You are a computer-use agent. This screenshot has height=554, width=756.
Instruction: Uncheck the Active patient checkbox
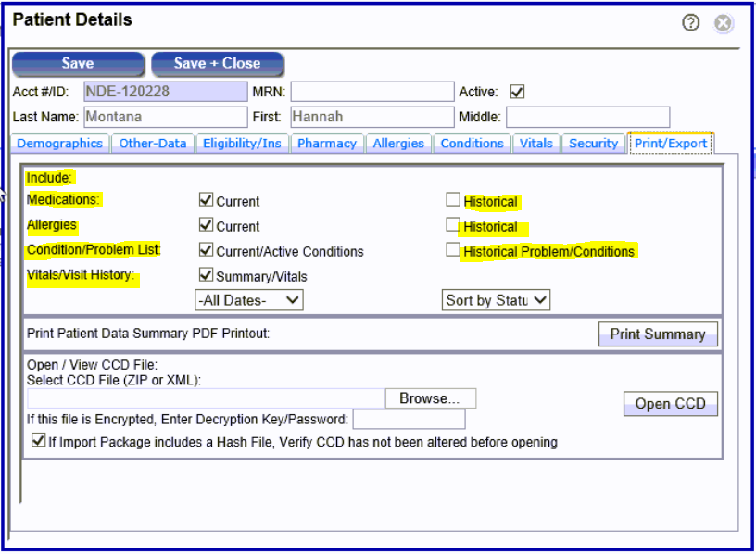click(518, 92)
